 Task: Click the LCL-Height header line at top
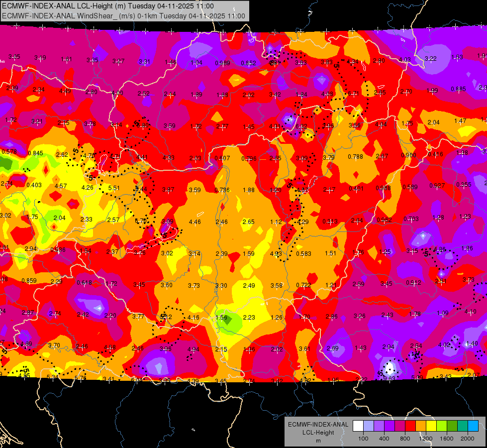coord(108,6)
